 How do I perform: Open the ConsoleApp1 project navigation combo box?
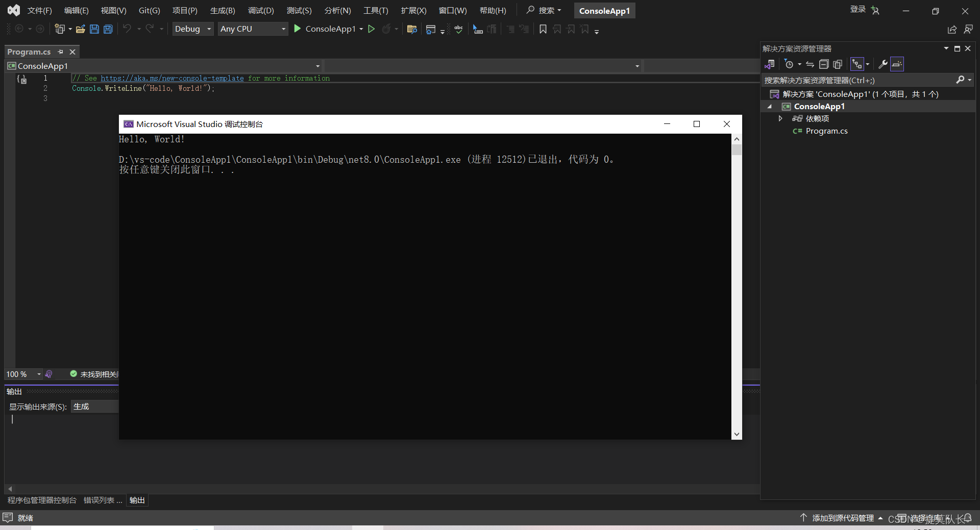coord(164,66)
